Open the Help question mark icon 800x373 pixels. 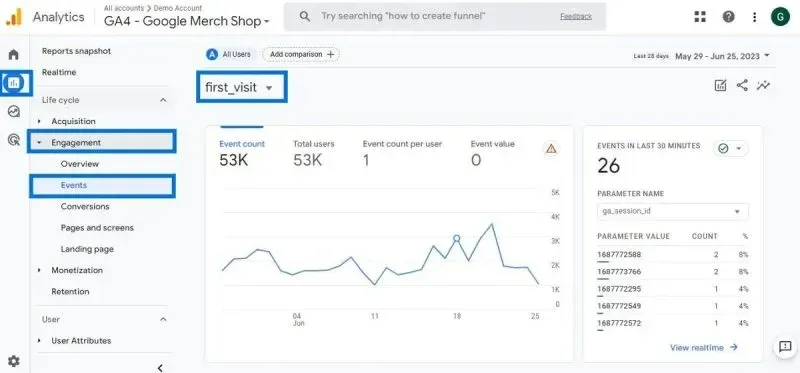tap(728, 17)
